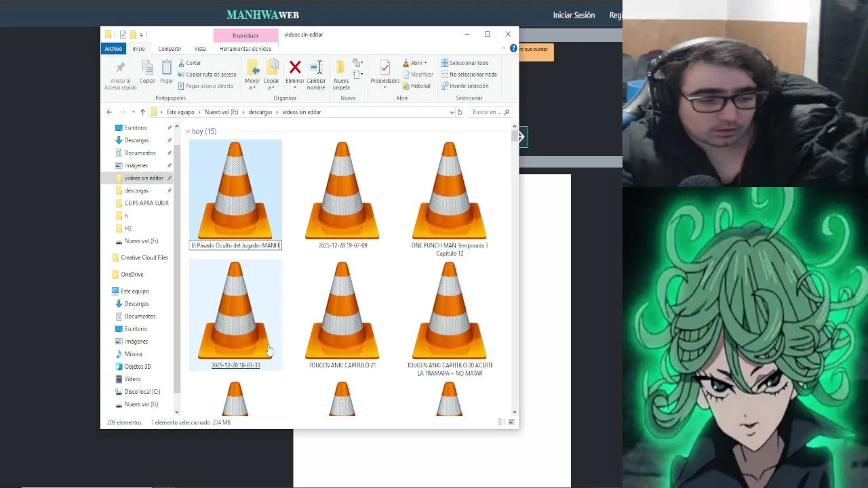Select the 2025-12-28 18-03-33 video
This screenshot has height=488, width=868.
(235, 315)
